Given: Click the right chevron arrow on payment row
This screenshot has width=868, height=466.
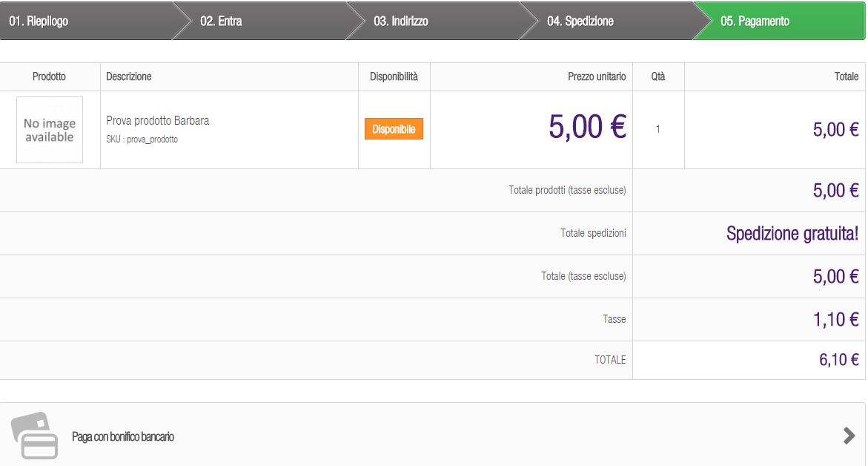Looking at the screenshot, I should pos(849,436).
